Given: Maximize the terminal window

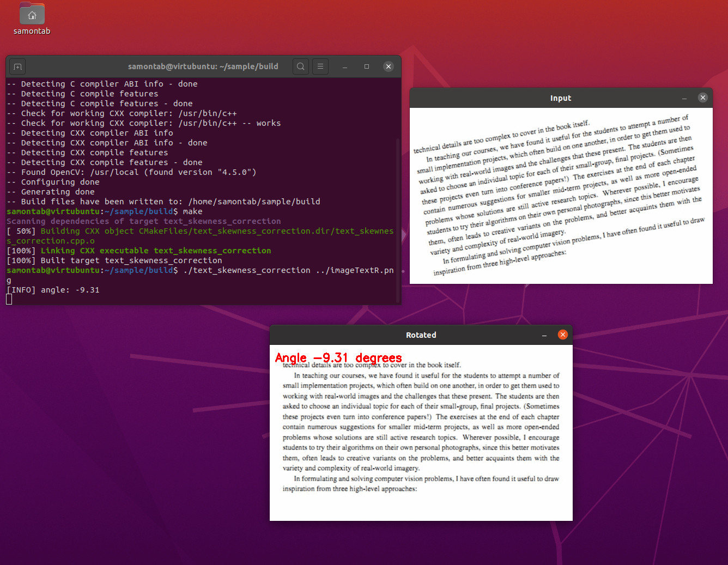Looking at the screenshot, I should (x=366, y=66).
